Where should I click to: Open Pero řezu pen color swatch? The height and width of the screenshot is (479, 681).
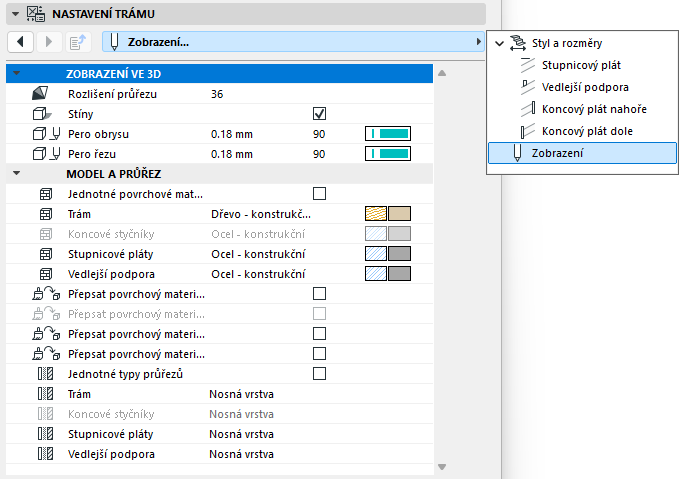point(388,154)
